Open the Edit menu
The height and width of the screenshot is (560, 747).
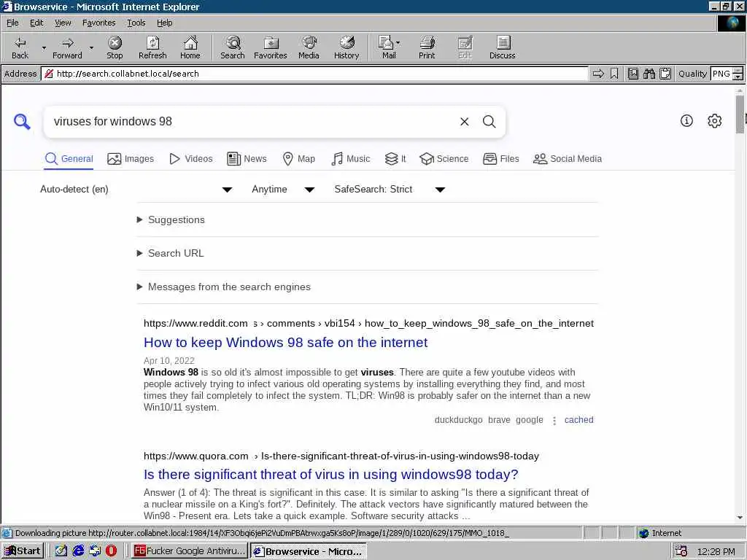coord(36,23)
